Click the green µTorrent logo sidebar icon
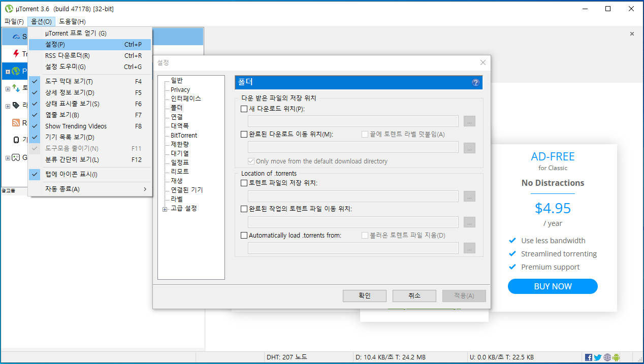Screen dimensions: 644x364 click(x=16, y=71)
